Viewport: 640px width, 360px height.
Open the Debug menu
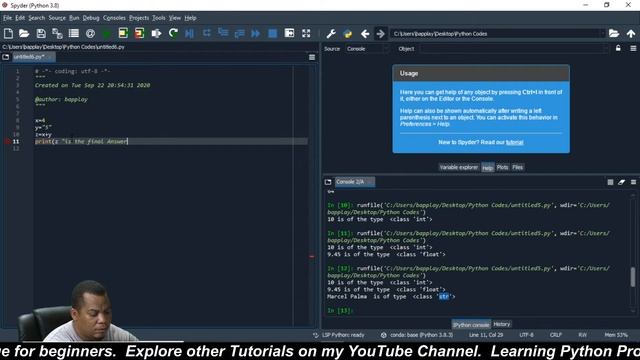[91, 18]
